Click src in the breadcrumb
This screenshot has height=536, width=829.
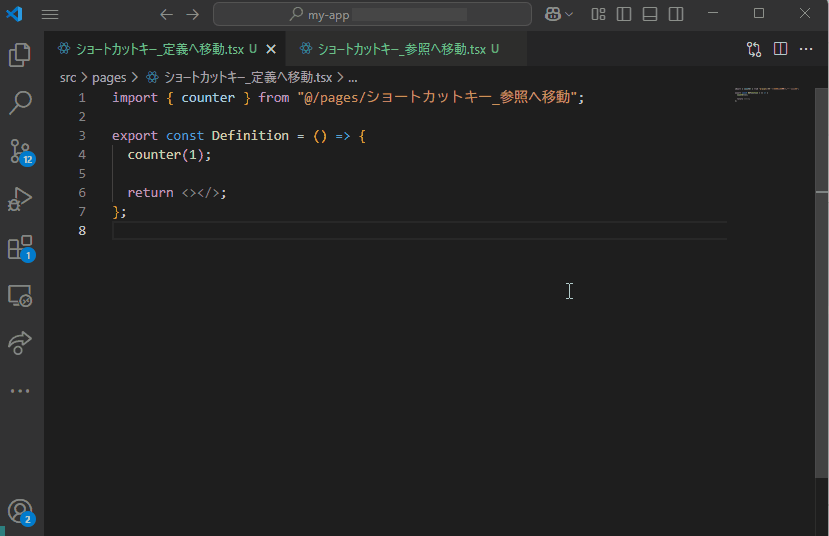68,78
